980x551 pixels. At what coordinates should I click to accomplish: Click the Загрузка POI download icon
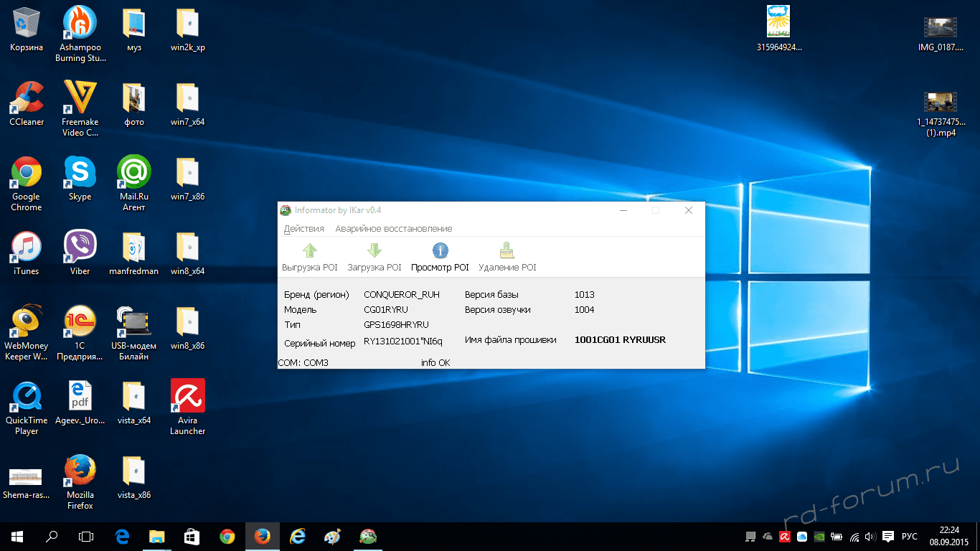374,251
